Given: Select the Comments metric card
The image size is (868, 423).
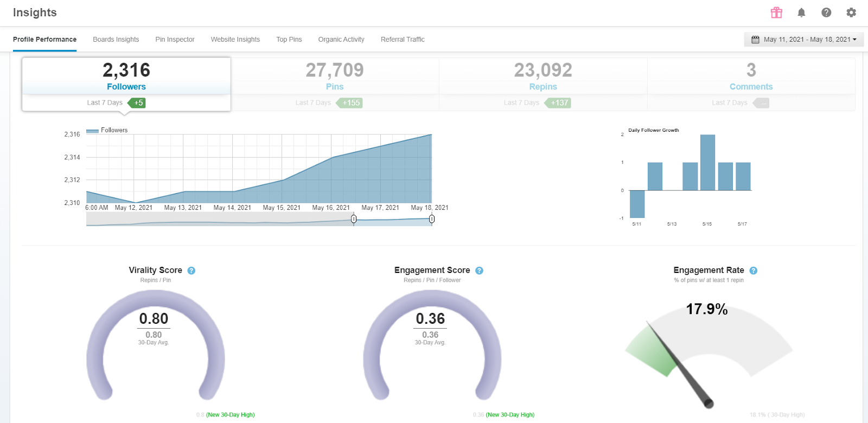Looking at the screenshot, I should (x=751, y=84).
